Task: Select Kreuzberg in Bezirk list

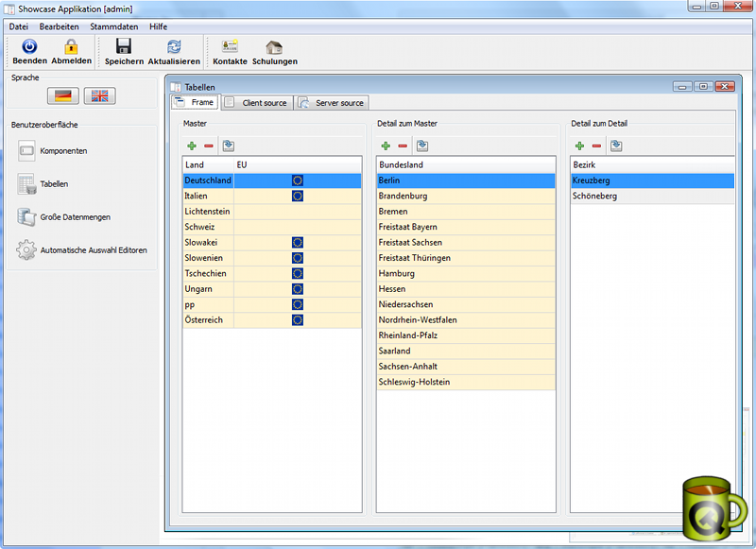Action: point(652,180)
